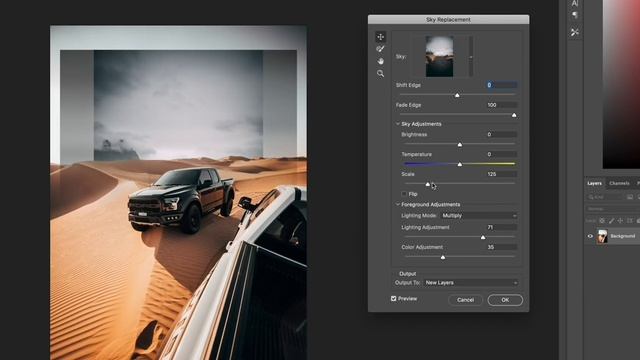640x360 pixels.
Task: Lock layer position with move icon
Action: 620,220
